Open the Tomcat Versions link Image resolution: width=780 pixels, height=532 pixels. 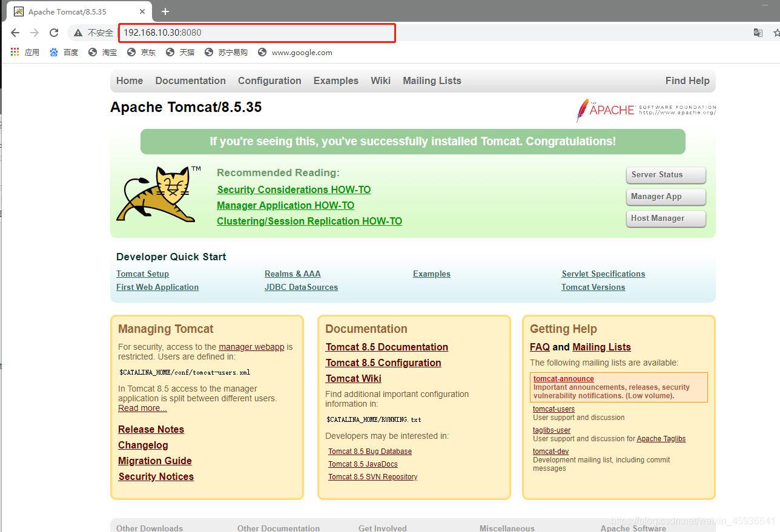click(593, 287)
